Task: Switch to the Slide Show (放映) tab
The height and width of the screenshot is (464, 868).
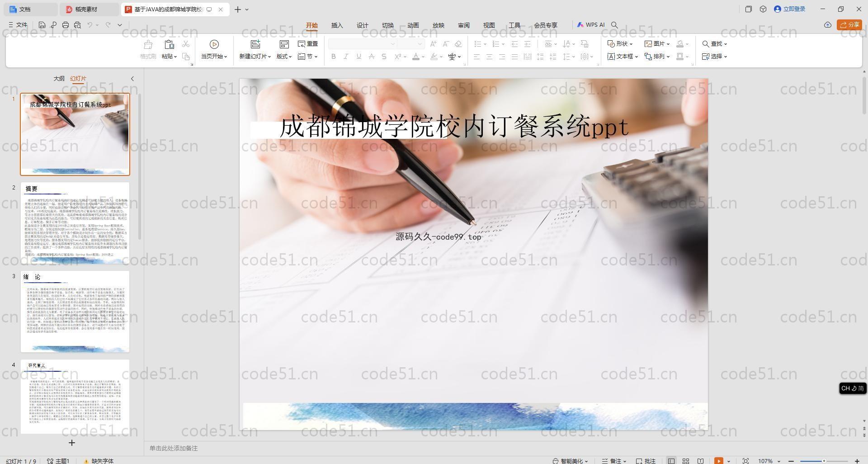Action: (439, 25)
